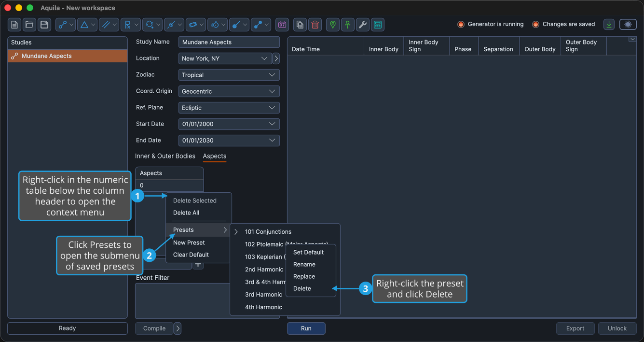The image size is (644, 342).
Task: Select 4th Harmonic preset
Action: 263,307
